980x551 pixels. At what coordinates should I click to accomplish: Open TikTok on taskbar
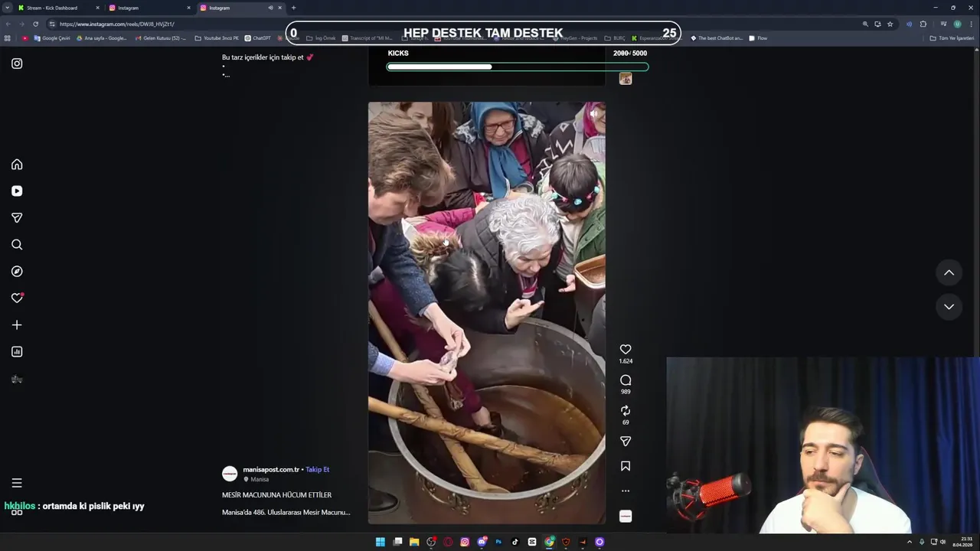coord(515,542)
